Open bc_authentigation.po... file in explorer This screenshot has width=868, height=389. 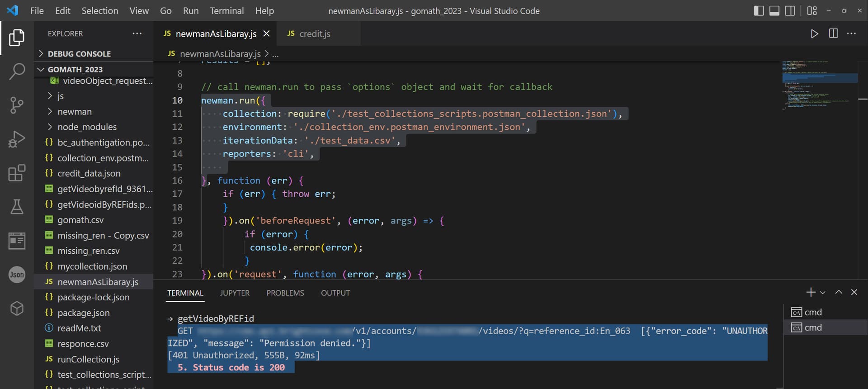[x=94, y=142]
